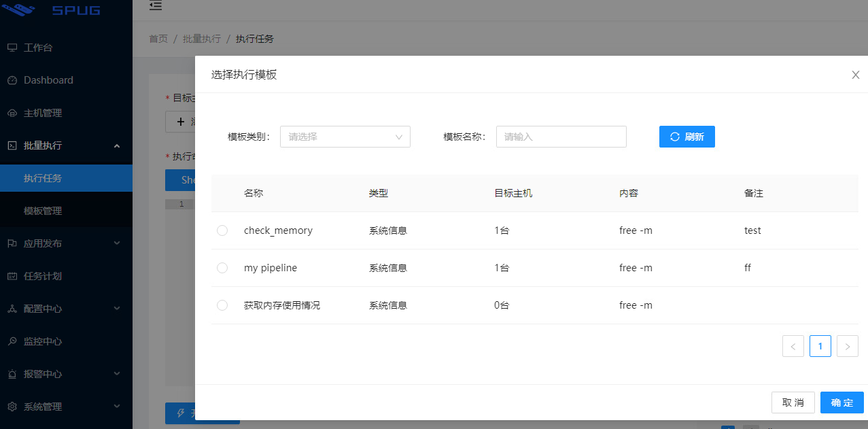The image size is (868, 429).
Task: Click the Dashboard icon in sidebar
Action: (x=12, y=80)
